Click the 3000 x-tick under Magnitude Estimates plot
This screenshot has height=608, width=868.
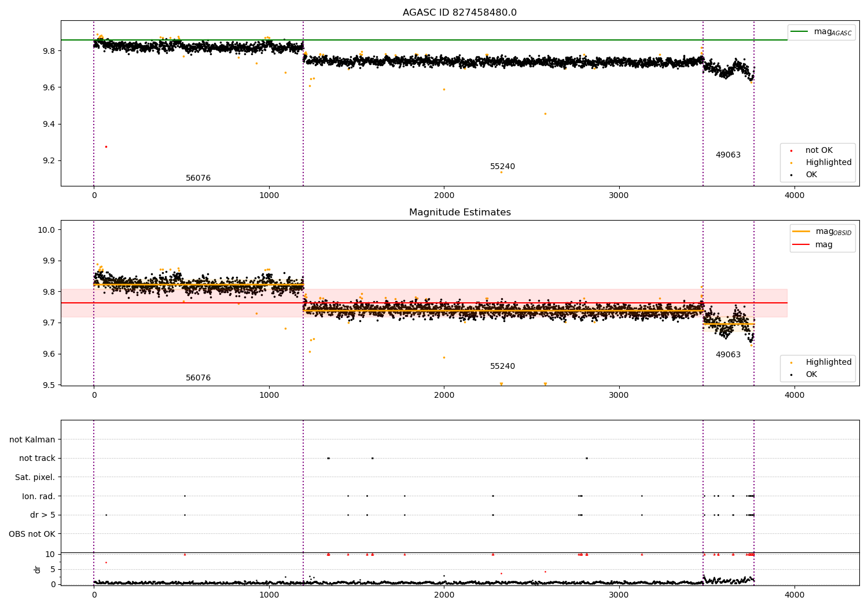tap(619, 395)
